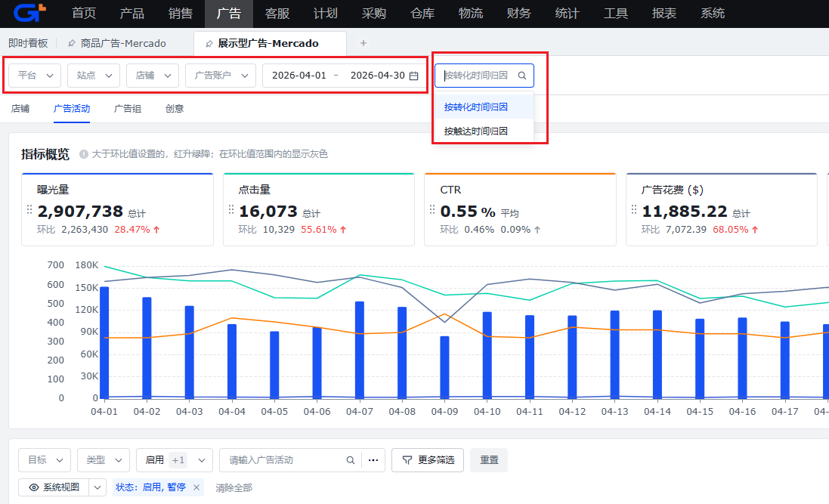The width and height of the screenshot is (829, 504).
Task: Click pin icon on 商品广告-Mercado tab
Action: point(71,43)
